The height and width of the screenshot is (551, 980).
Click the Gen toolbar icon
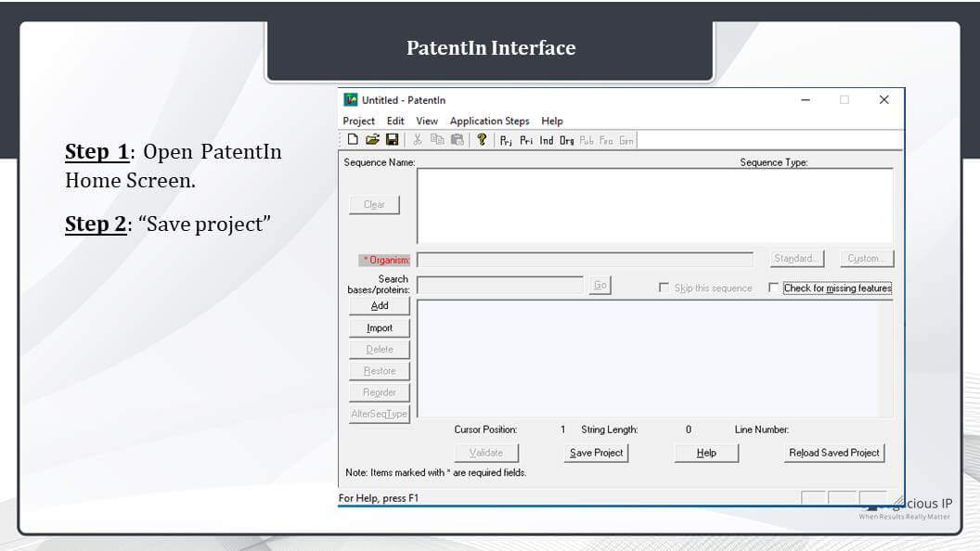pos(626,141)
